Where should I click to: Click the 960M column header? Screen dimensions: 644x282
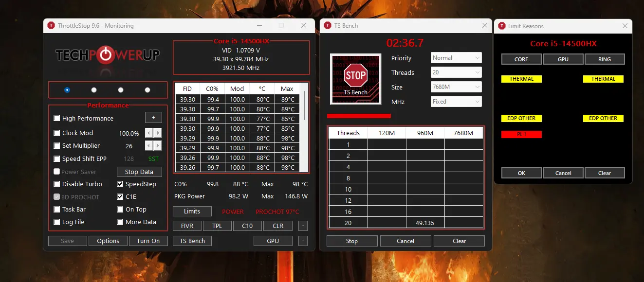pyautogui.click(x=425, y=133)
